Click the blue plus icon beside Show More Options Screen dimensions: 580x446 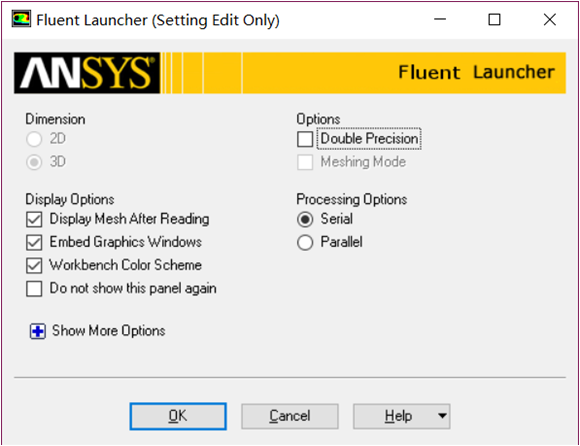38,331
